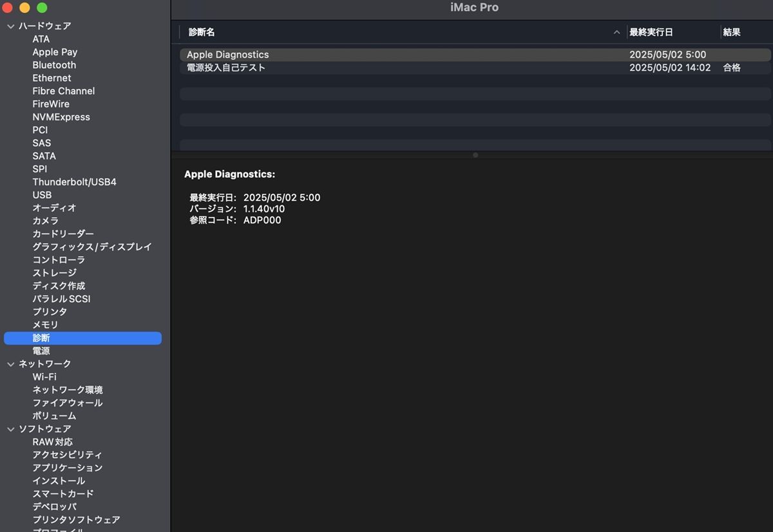Open ネットワーク環境 details
Screen dimensions: 773x532
pos(68,390)
